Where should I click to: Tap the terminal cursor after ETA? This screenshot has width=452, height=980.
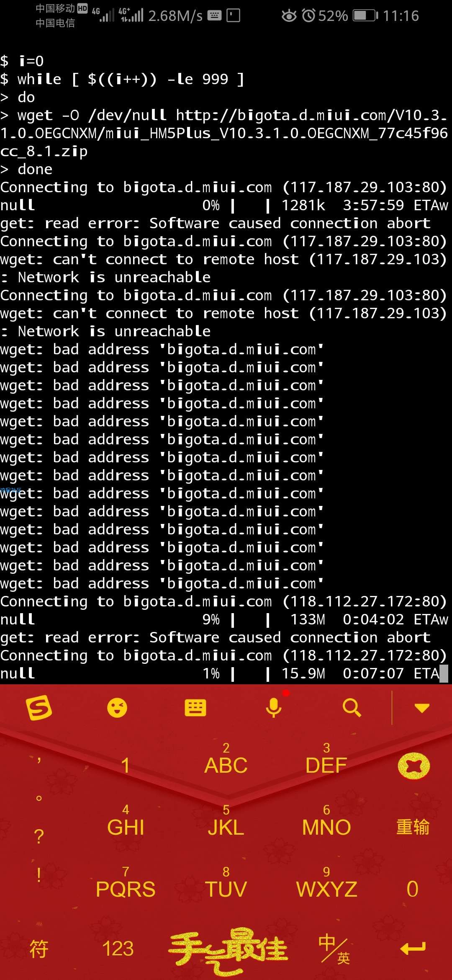444,673
